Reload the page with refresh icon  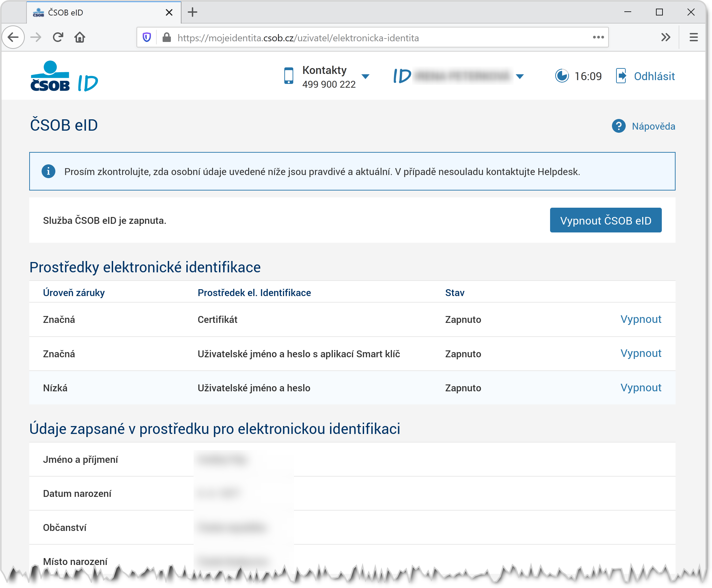pos(58,37)
